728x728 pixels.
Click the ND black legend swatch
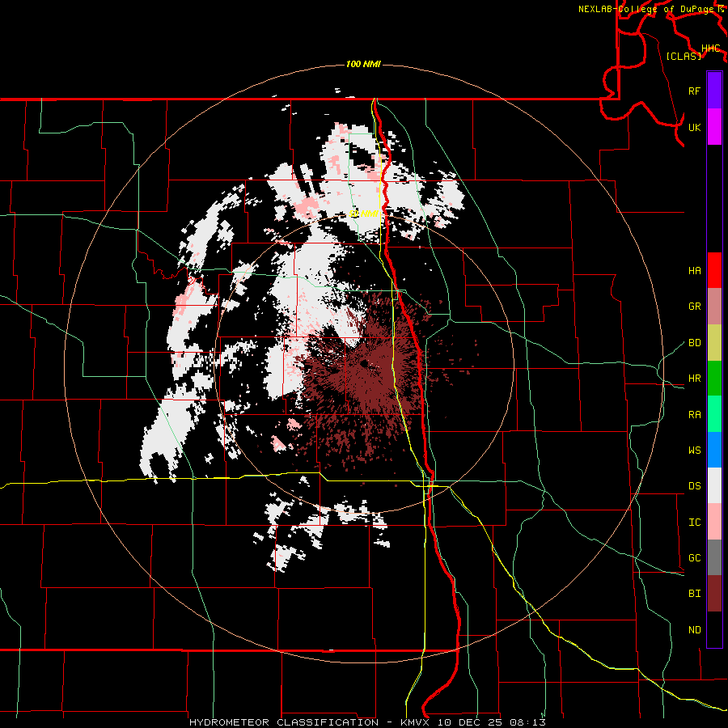714,629
